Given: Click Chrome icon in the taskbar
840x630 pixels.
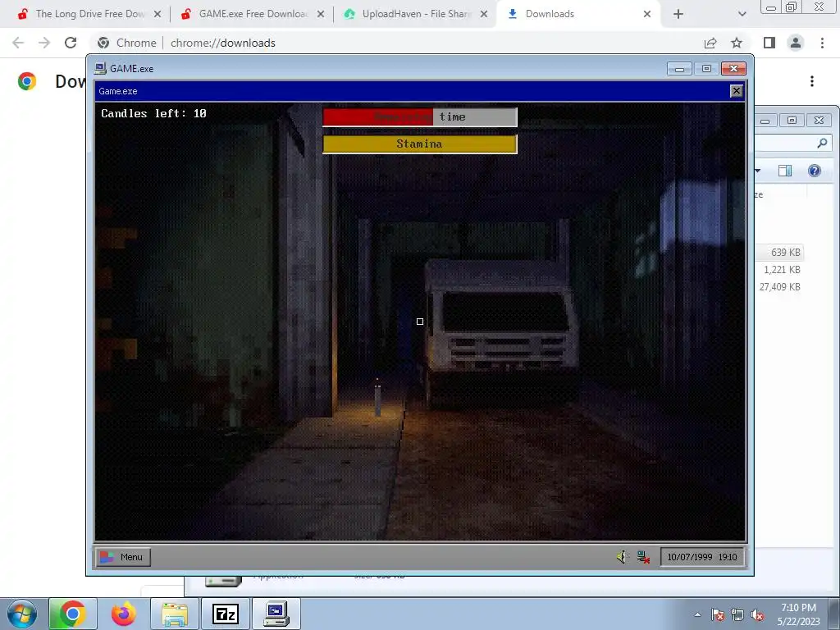Looking at the screenshot, I should click(73, 614).
